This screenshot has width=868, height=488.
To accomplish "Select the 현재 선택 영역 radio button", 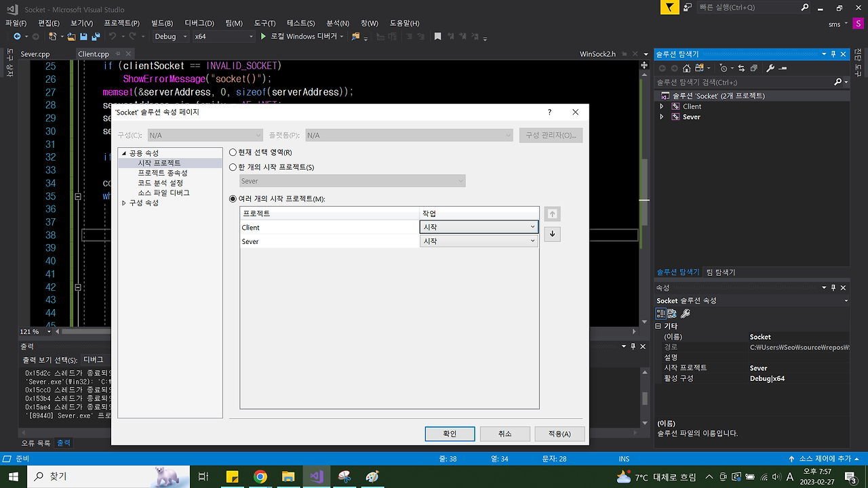I will coord(233,152).
